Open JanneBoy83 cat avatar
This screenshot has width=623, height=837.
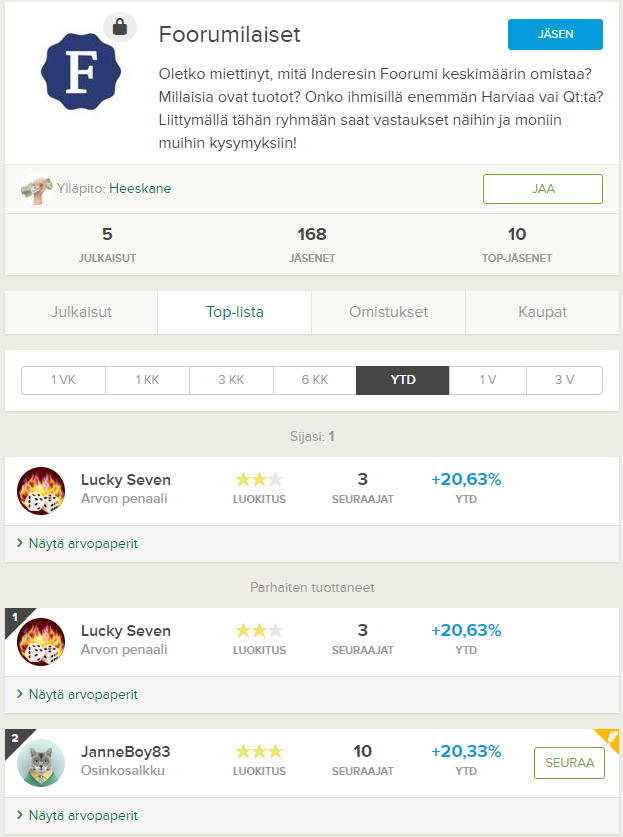[41, 763]
